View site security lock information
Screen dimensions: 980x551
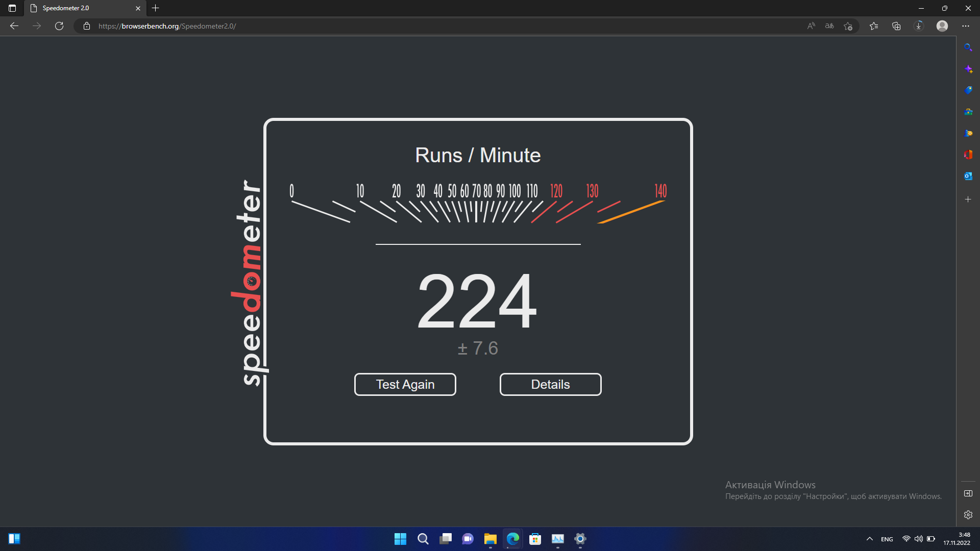click(87, 26)
